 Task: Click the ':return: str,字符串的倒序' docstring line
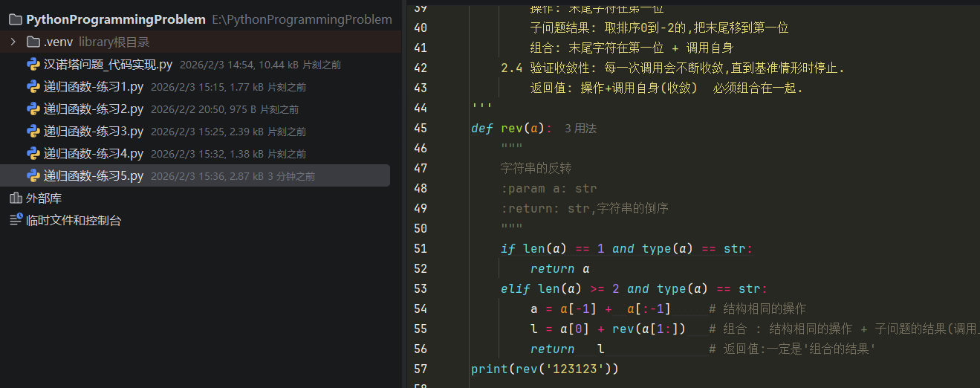(585, 208)
